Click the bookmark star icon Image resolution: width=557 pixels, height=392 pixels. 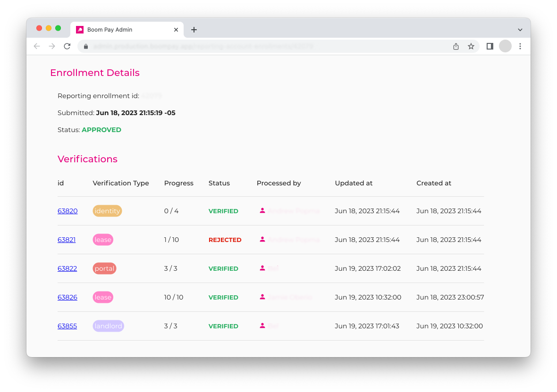[x=471, y=46]
